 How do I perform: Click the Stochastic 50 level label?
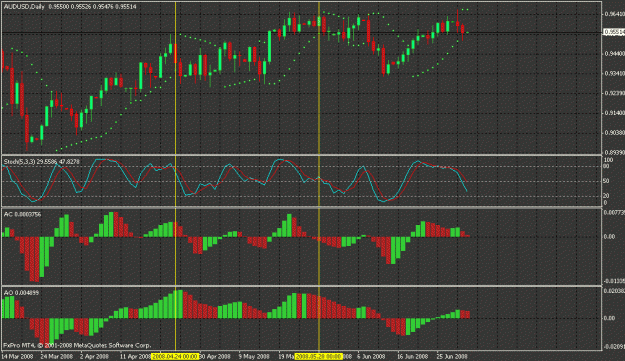[606, 181]
